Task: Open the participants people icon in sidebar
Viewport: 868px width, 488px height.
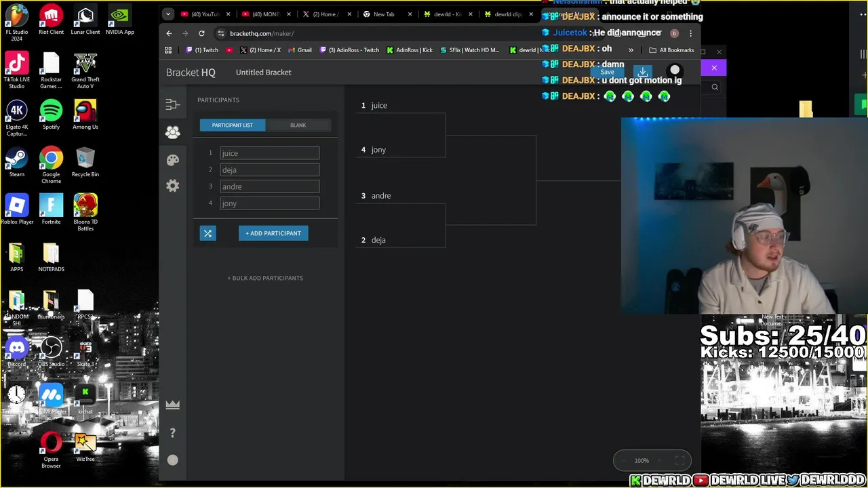Action: [172, 132]
